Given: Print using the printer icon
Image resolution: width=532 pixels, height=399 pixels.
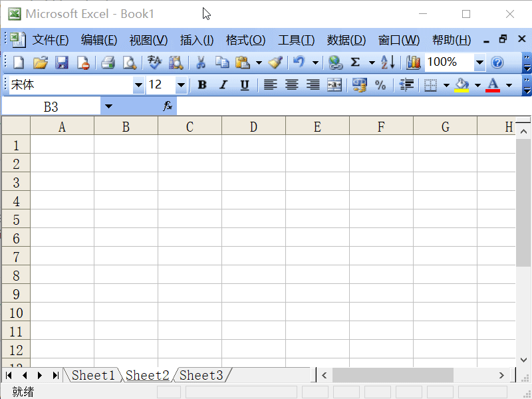Looking at the screenshot, I should [x=108, y=63].
